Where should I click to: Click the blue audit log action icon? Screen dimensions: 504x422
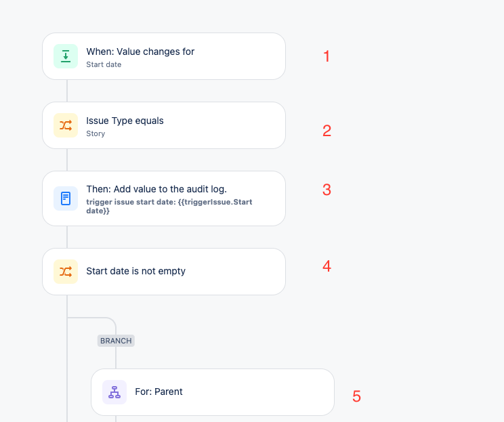click(x=66, y=198)
